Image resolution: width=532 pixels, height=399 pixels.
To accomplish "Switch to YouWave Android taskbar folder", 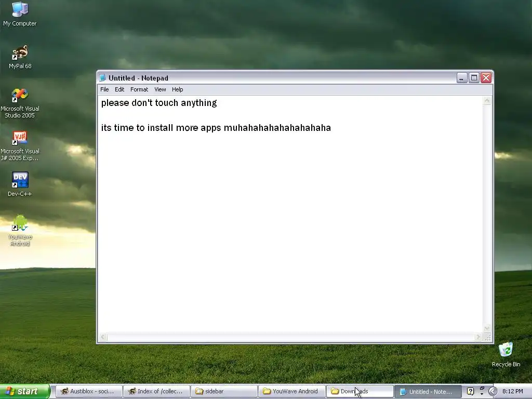I will click(x=291, y=392).
